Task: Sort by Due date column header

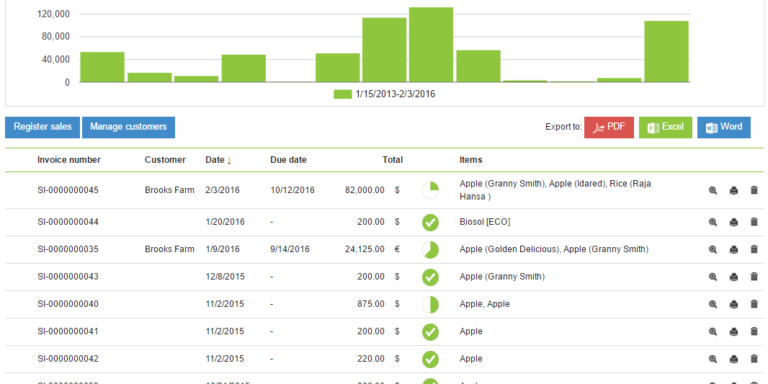Action: tap(288, 160)
